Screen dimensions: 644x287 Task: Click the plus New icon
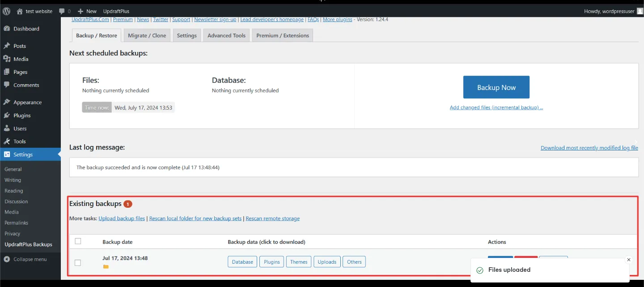(80, 11)
